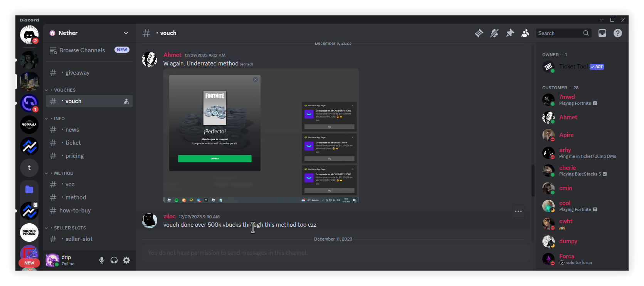The image size is (644, 286).
Task: Open the vcc channel
Action: pyautogui.click(x=89, y=184)
